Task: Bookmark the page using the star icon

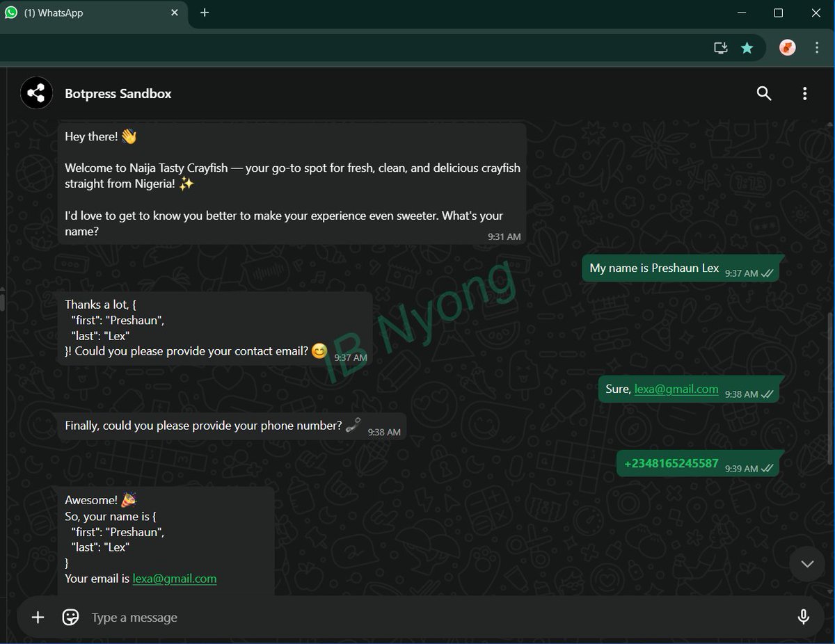Action: (x=747, y=47)
